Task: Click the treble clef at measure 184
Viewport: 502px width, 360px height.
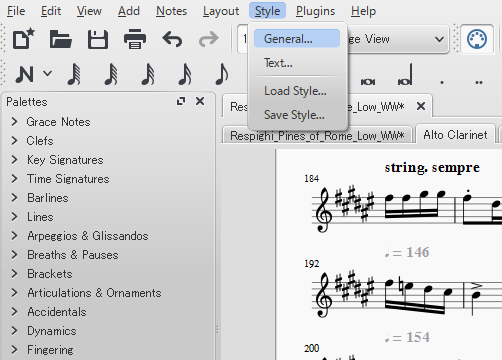Action: (x=324, y=210)
